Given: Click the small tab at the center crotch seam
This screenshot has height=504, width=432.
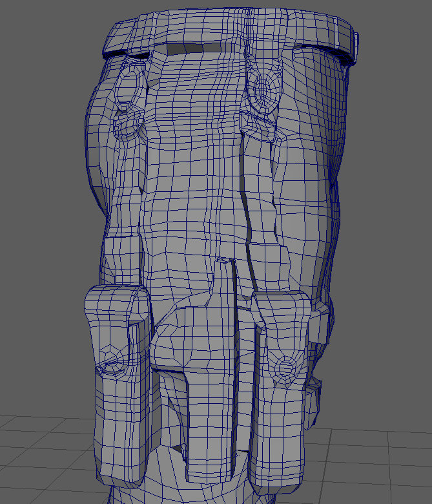Looking at the screenshot, I should [223, 260].
